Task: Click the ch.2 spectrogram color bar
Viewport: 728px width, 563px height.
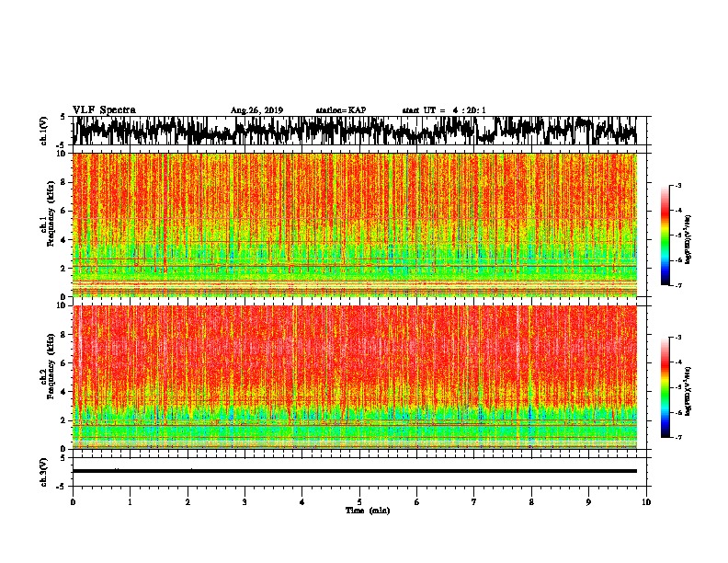Action: tap(665, 387)
